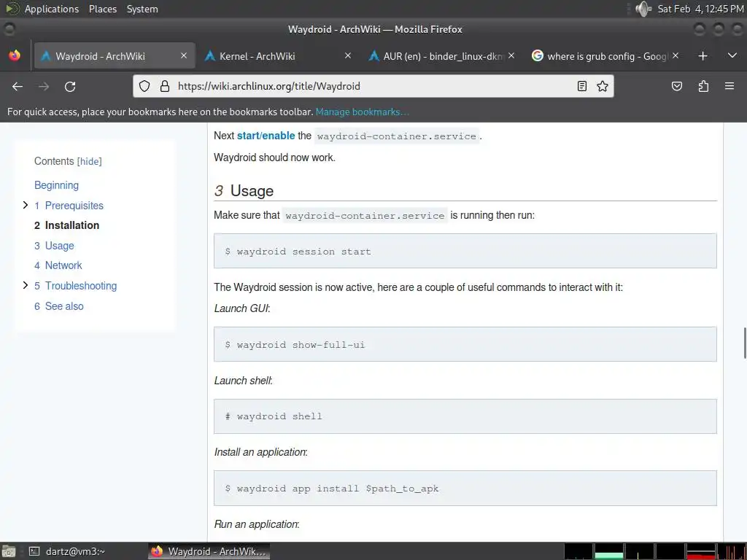
Task: Close the Waydroid - ArchWiki tab
Action: (x=184, y=55)
